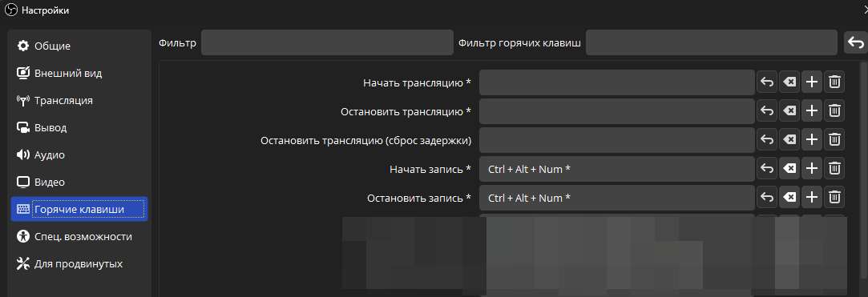Click the сброс задержки hotkey field
This screenshot has width=868, height=297.
point(616,140)
